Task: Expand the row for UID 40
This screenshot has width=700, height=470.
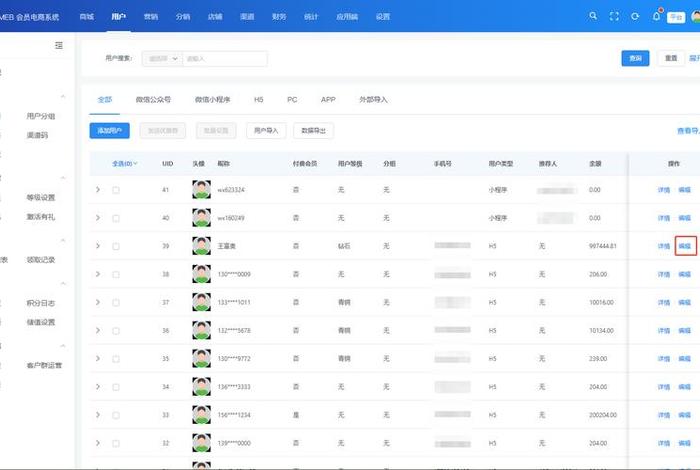Action: [97, 218]
